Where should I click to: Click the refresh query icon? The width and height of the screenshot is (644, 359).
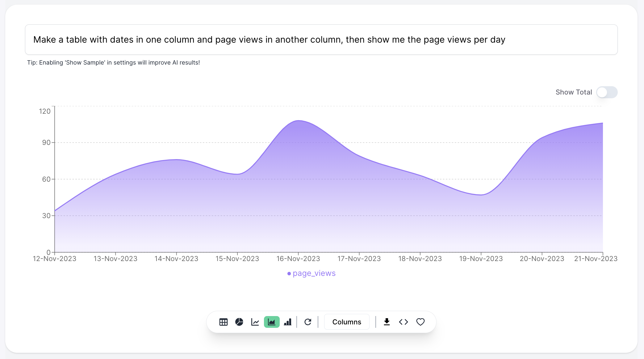coord(308,322)
